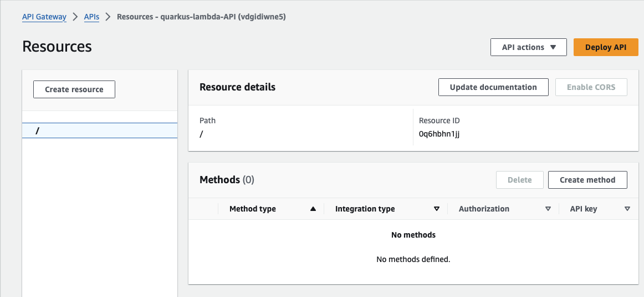Click the Path value / in Resource details
Viewport: 644px width, 297px height.
point(201,134)
